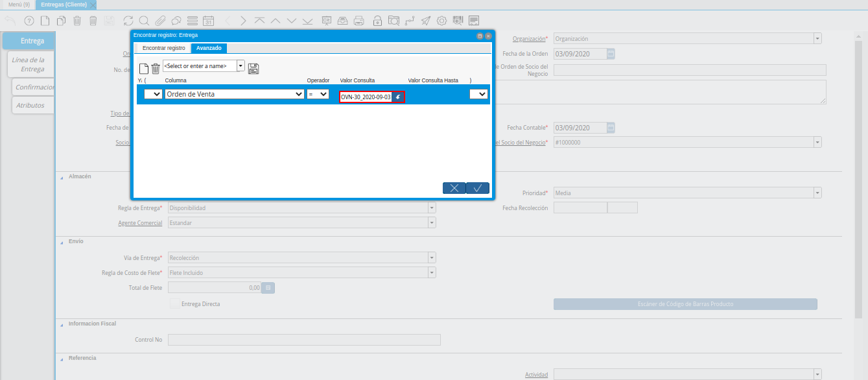Image resolution: width=868 pixels, height=380 pixels.
Task: Click the Requests paper plane icon
Action: point(426,21)
